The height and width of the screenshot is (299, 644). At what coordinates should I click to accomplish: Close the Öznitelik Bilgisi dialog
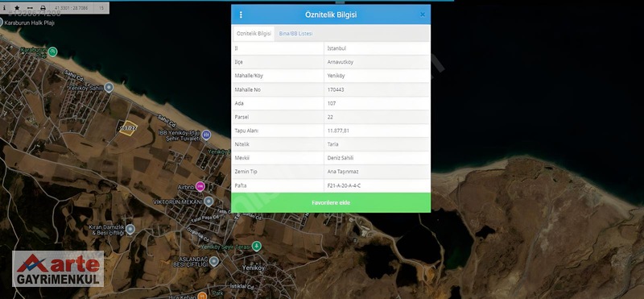(423, 15)
